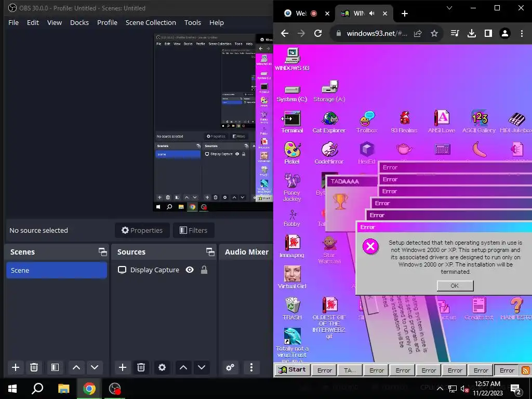Move scene down with arrow
Image resolution: width=532 pixels, height=399 pixels.
[95, 367]
